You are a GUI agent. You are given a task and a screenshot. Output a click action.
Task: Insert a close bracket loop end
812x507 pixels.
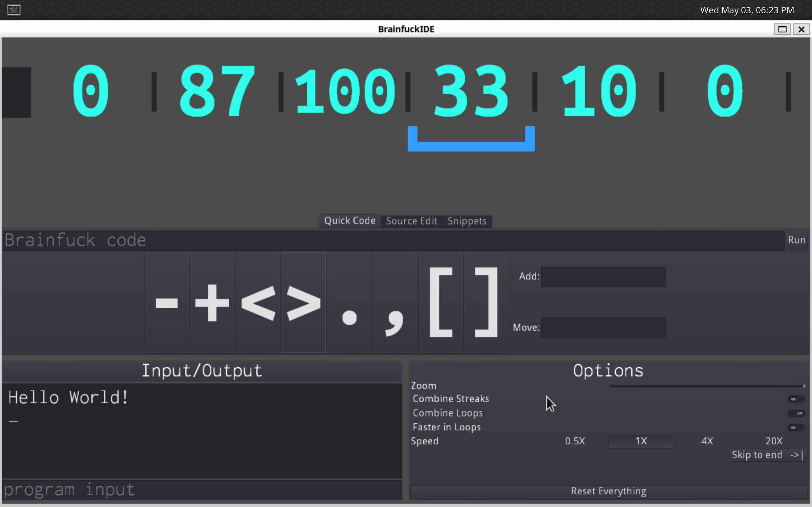[x=486, y=302]
